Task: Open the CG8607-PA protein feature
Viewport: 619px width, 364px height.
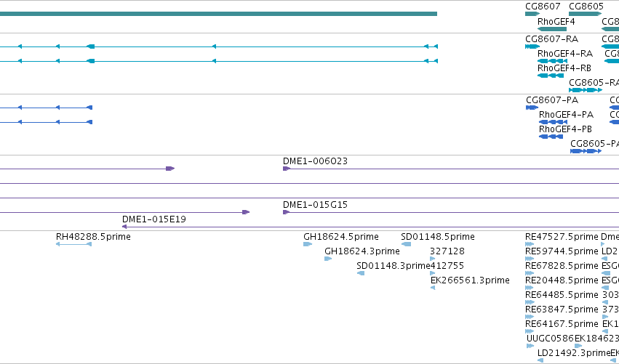Action: (532, 108)
